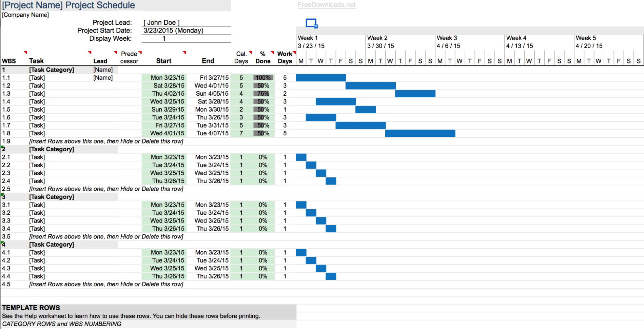
Task: Click the comment indicator on the End header
Action: (x=250, y=53)
